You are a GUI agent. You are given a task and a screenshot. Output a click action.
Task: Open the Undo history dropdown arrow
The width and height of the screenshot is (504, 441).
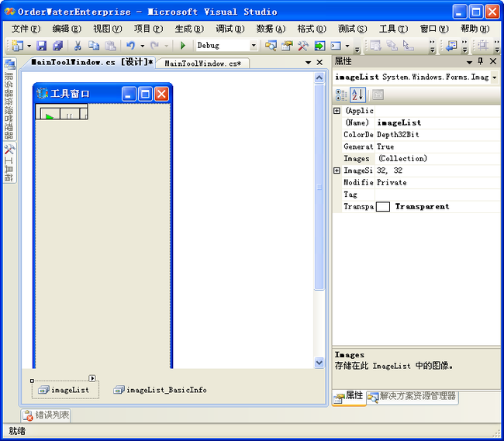tap(142, 46)
